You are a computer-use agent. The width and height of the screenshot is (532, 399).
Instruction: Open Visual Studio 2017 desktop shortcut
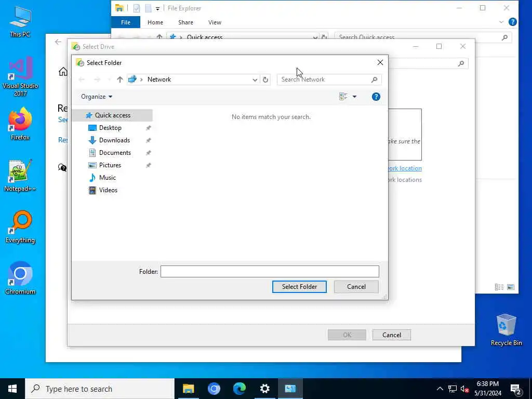tap(20, 76)
